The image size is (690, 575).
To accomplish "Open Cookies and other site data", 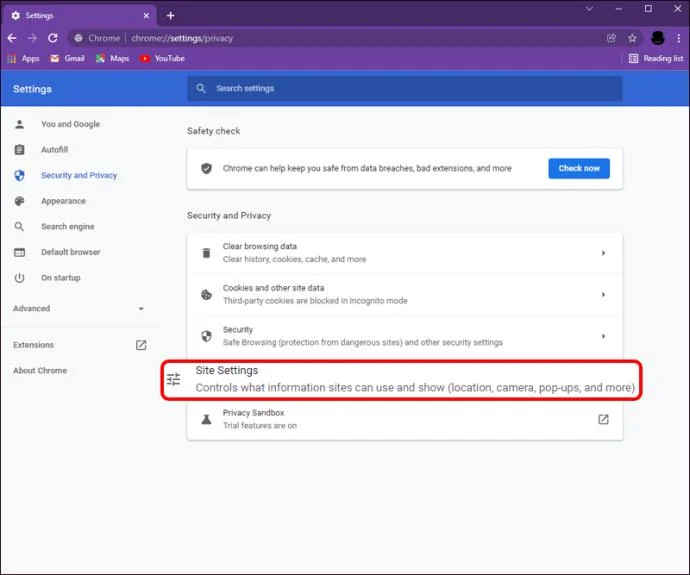I will (x=404, y=294).
